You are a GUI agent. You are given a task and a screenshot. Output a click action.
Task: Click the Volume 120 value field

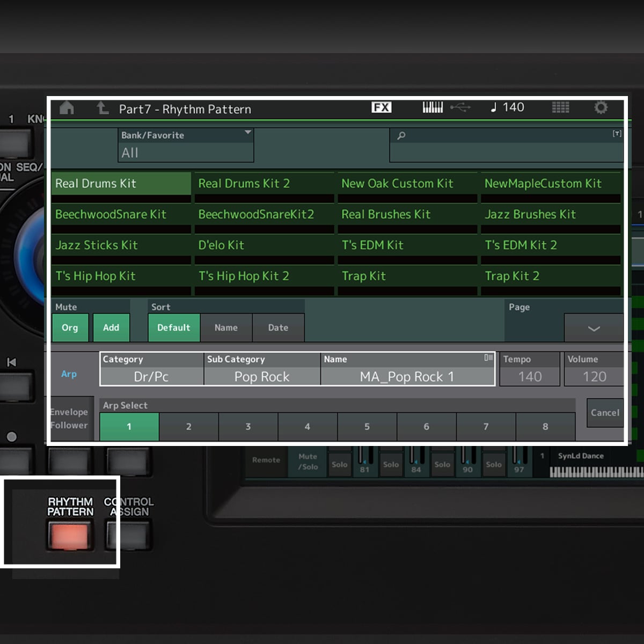point(594,376)
